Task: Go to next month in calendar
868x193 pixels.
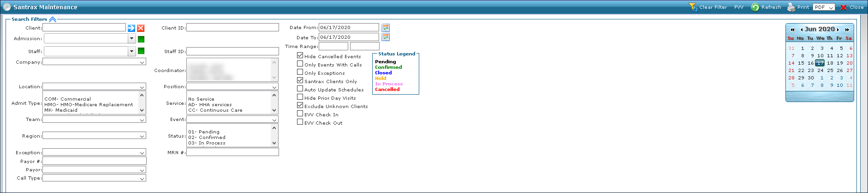Action: 838,30
